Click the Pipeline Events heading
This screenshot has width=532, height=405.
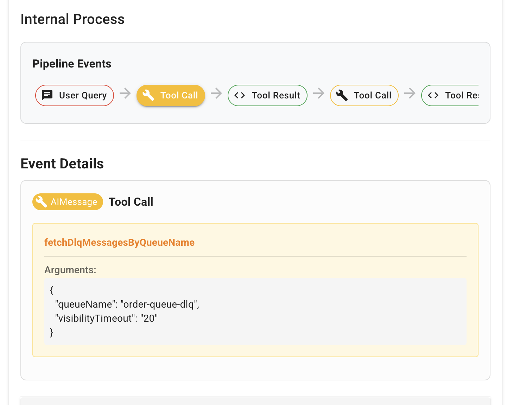point(72,64)
